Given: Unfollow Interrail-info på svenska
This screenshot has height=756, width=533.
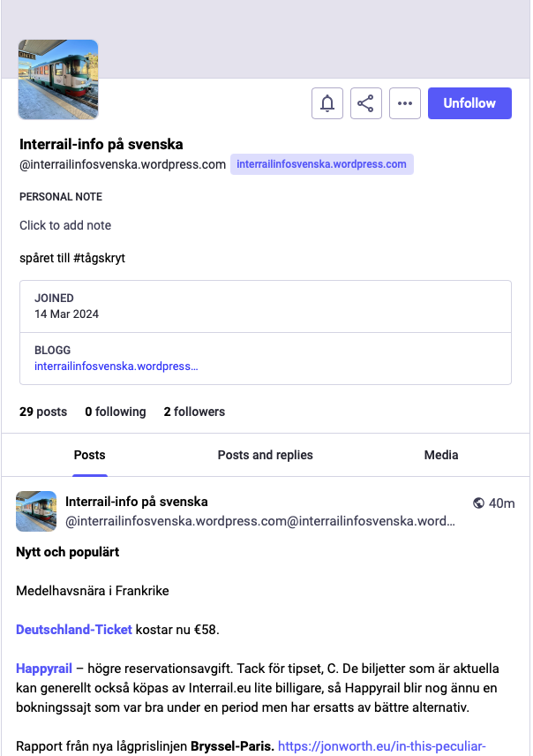Looking at the screenshot, I should pos(469,103).
